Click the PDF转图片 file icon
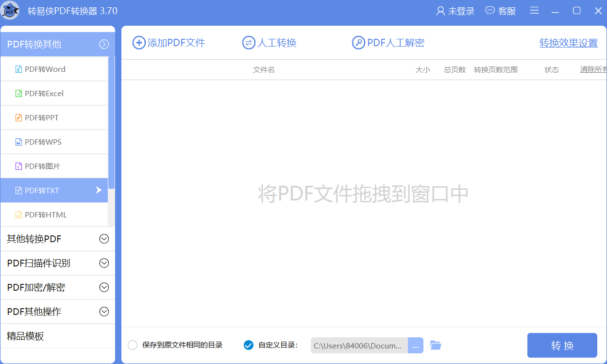Screen dimensions: 607x364 coord(18,166)
